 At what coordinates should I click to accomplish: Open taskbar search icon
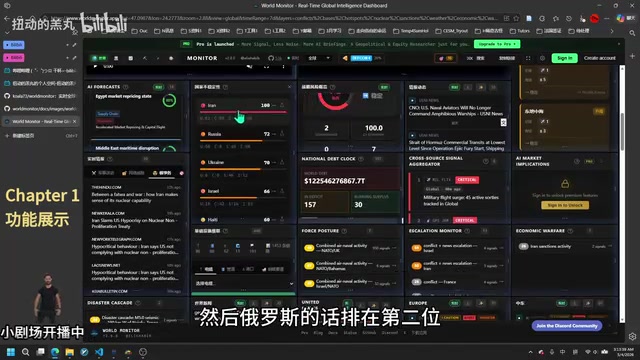(25, 352)
